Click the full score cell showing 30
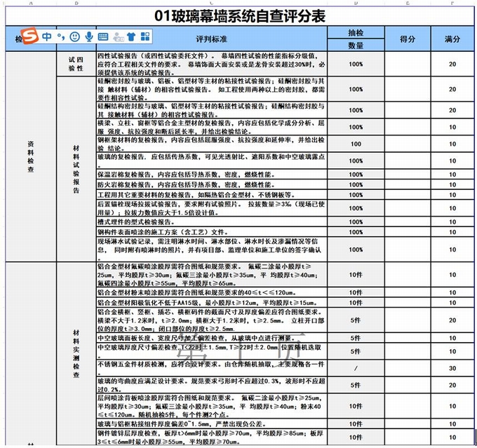This screenshot has height=448, width=477. point(452,368)
